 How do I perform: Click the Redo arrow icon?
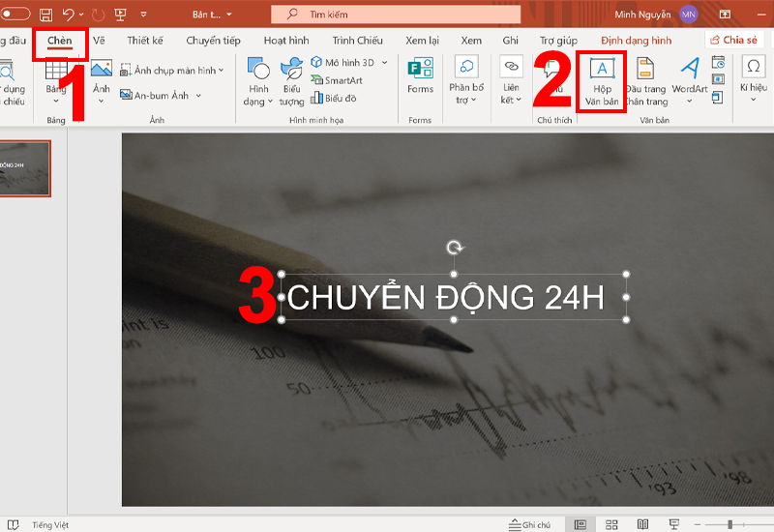(99, 15)
